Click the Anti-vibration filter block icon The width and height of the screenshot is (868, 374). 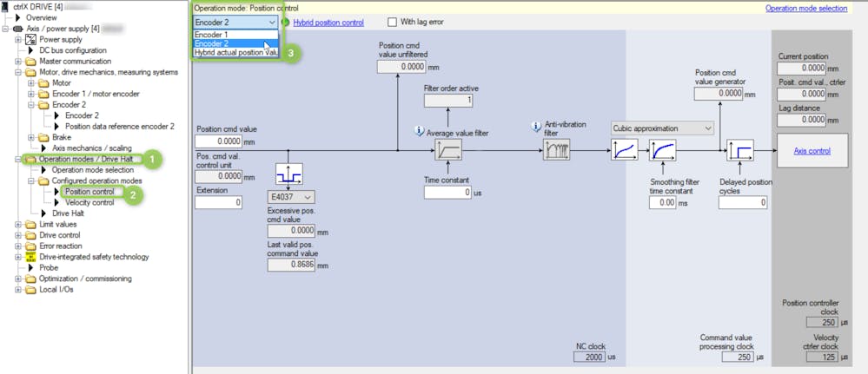coord(556,150)
